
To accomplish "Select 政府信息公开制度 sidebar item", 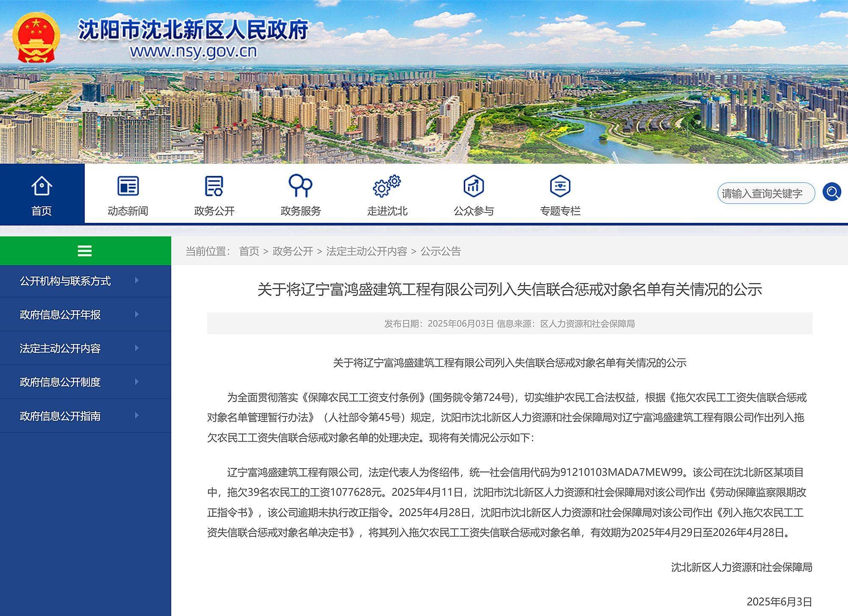I will tap(60, 382).
